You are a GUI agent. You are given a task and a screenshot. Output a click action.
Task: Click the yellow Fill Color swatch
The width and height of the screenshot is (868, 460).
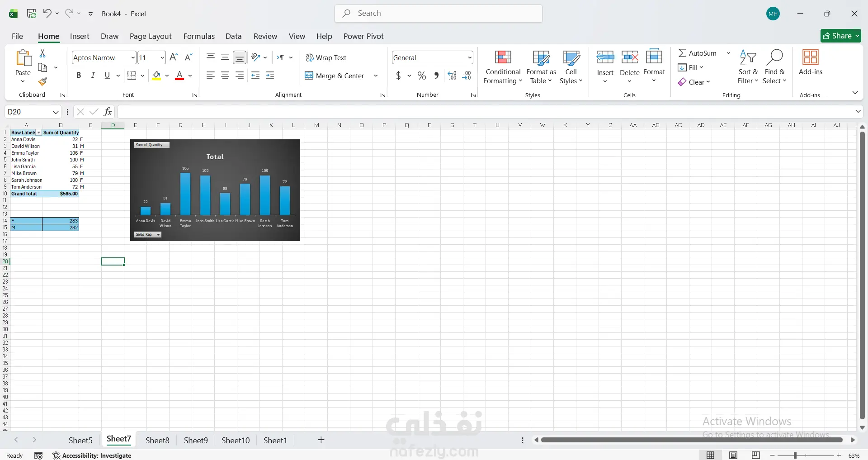156,76
